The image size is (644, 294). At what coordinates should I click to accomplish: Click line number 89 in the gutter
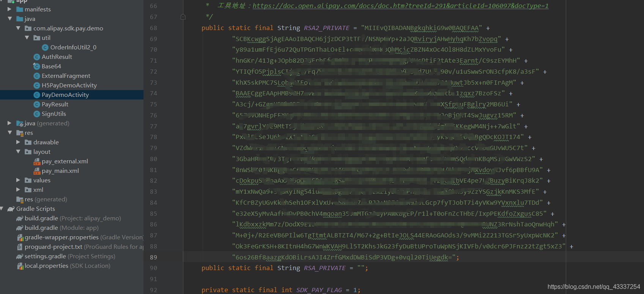point(153,257)
